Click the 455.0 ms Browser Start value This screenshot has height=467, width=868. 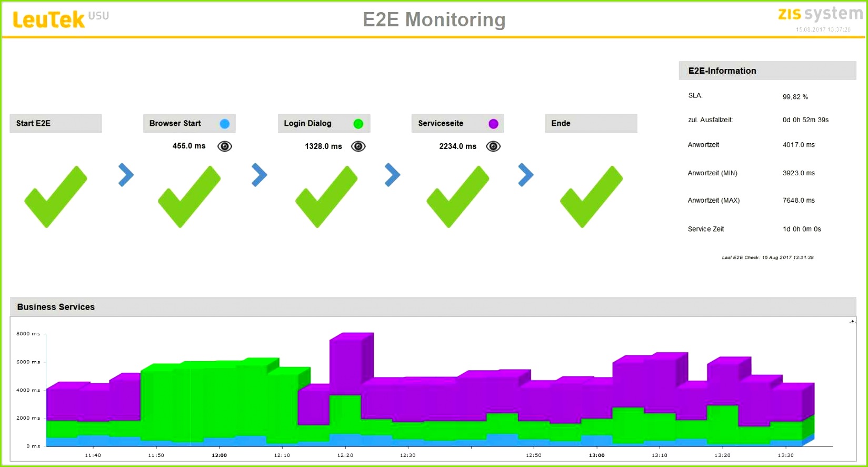pyautogui.click(x=189, y=146)
